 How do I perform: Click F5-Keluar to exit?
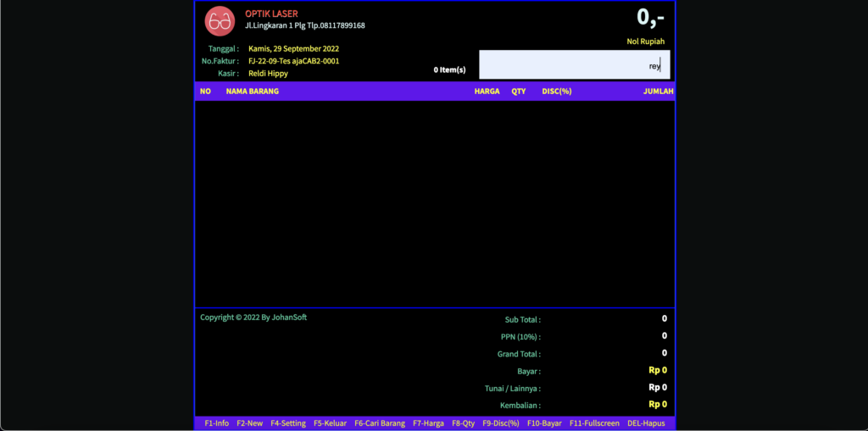coord(330,423)
